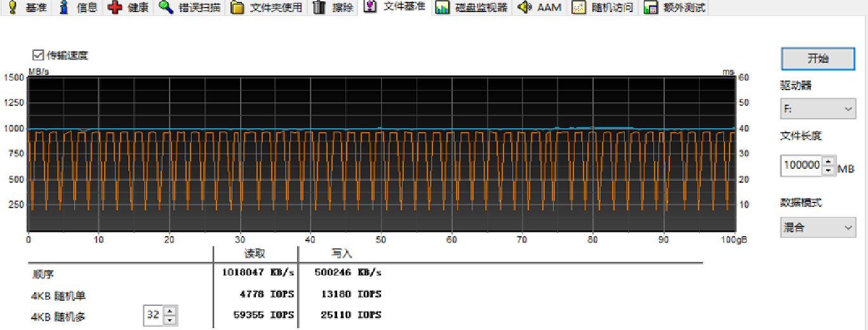The height and width of the screenshot is (330, 868).
Task: Click sequential write value 500246 KB/s
Action: pyautogui.click(x=348, y=273)
